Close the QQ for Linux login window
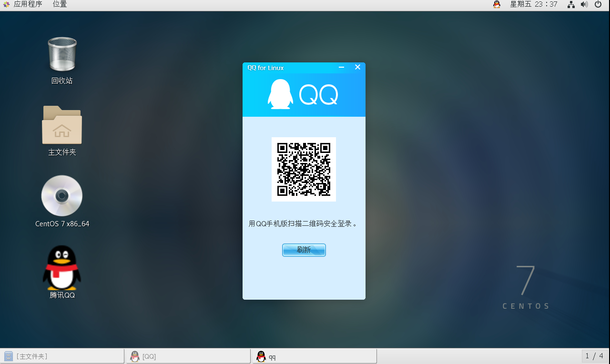610x364 pixels. (357, 67)
